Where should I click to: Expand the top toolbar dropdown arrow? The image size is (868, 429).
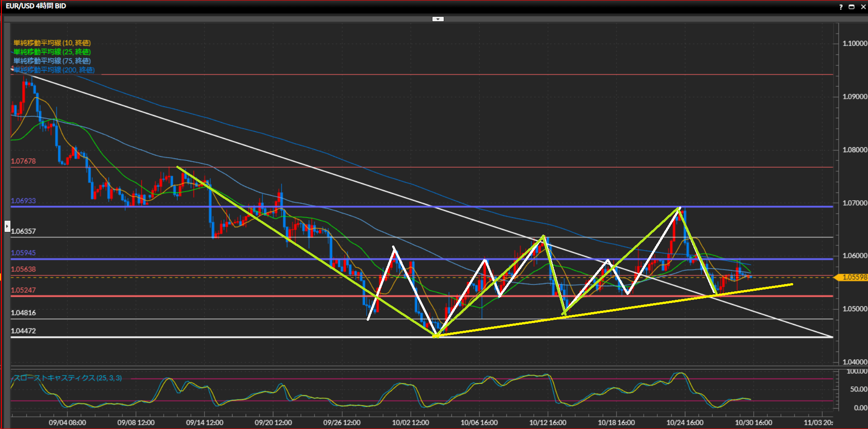[x=438, y=19]
